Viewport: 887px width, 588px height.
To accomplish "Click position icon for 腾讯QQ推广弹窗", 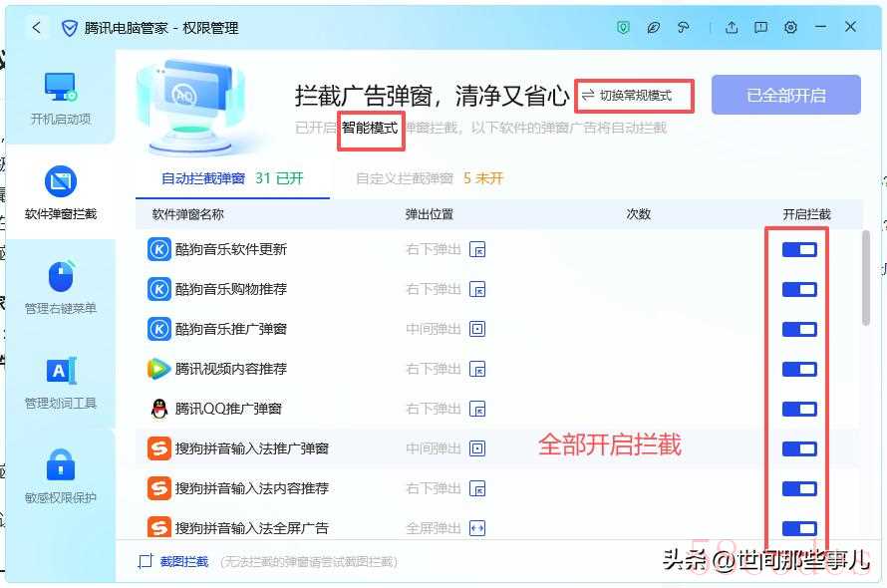I will [x=477, y=410].
